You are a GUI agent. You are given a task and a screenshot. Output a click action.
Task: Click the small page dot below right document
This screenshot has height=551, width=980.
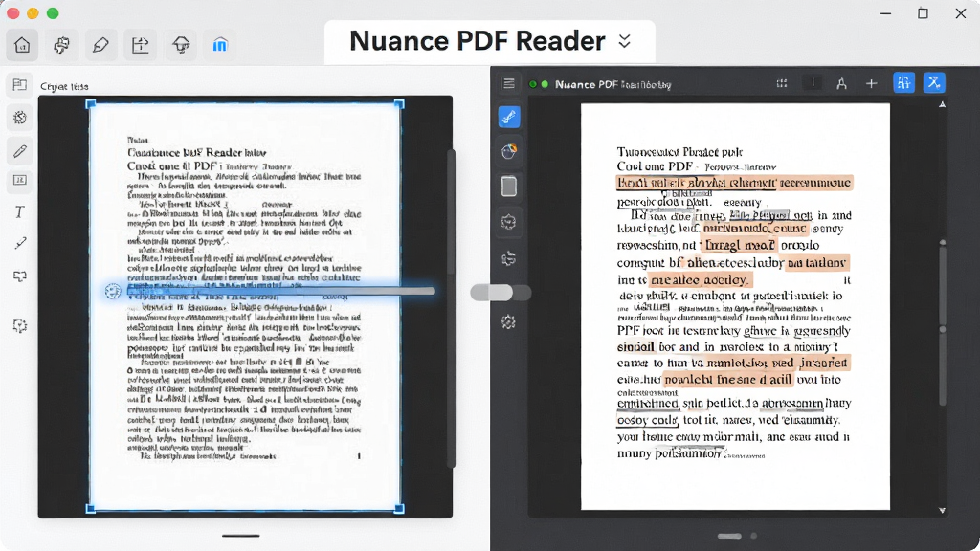[754, 536]
